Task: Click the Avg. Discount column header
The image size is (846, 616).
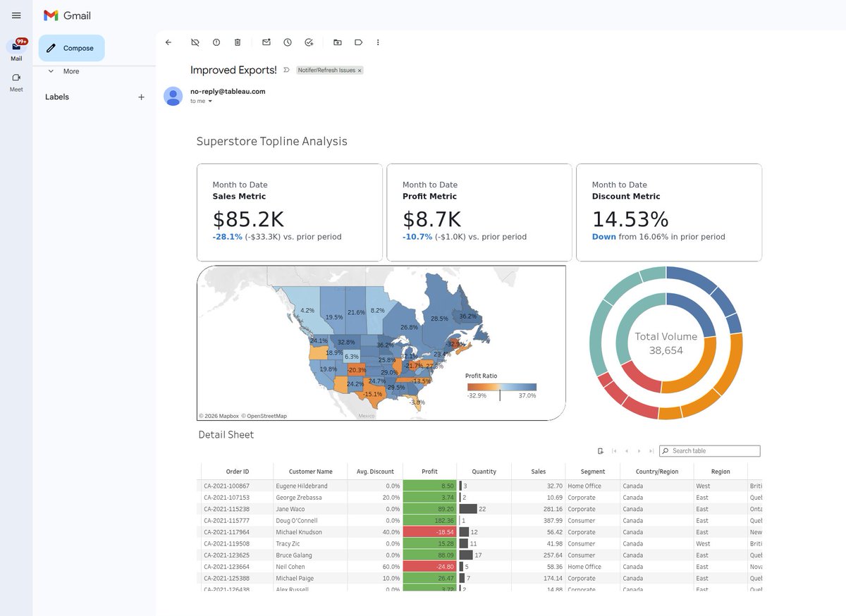Action: (x=376, y=472)
